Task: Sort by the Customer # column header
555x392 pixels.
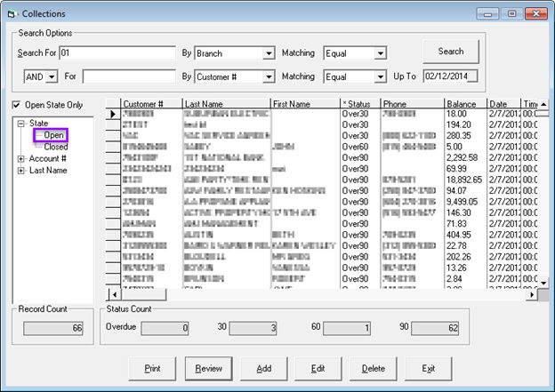Action: 151,104
